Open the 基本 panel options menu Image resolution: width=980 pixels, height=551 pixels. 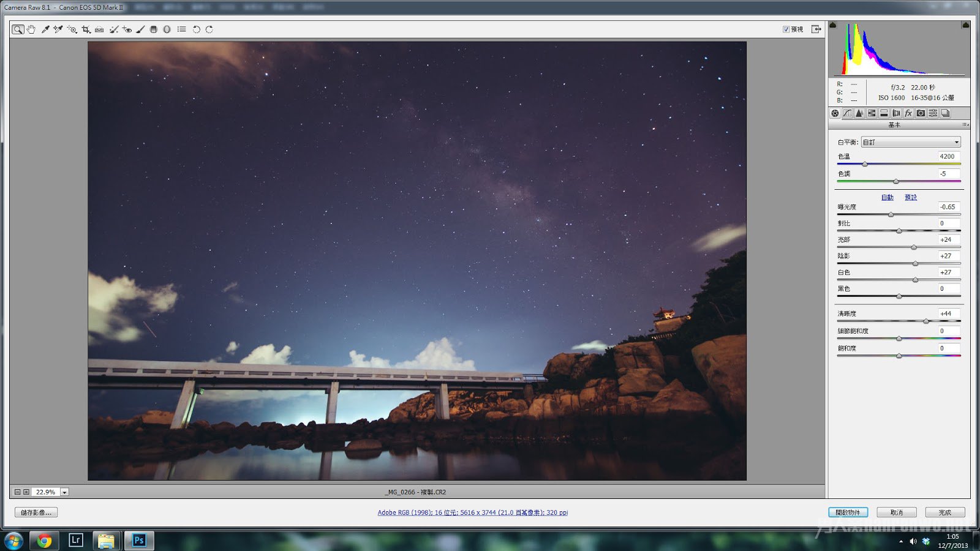(x=966, y=125)
